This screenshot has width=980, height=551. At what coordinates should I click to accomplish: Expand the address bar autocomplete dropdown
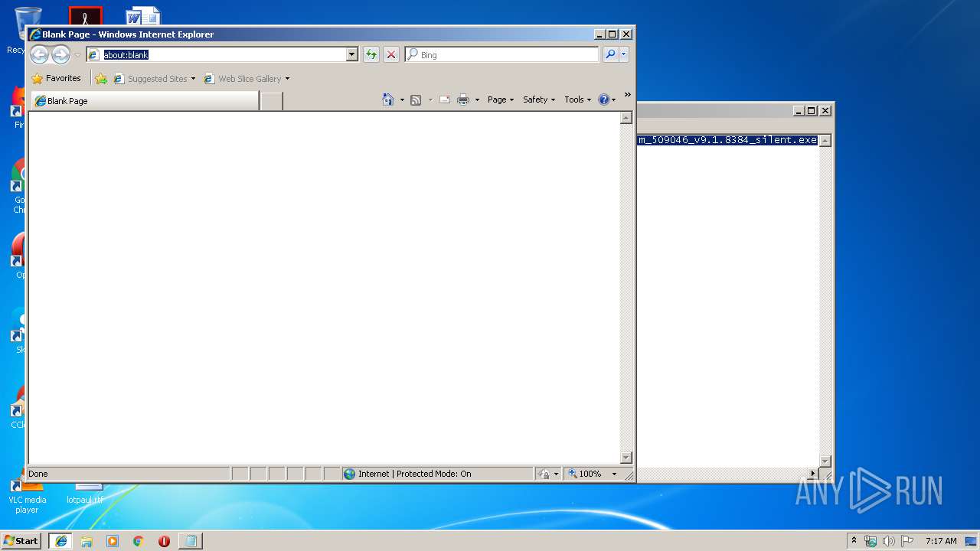[352, 54]
